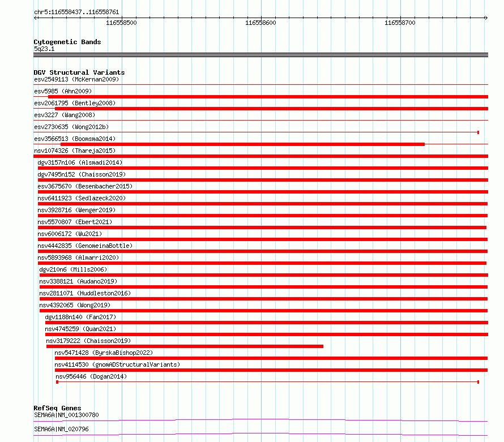The image size is (504, 442).
Task: Click the right arrow on the ruler
Action: pos(486,18)
